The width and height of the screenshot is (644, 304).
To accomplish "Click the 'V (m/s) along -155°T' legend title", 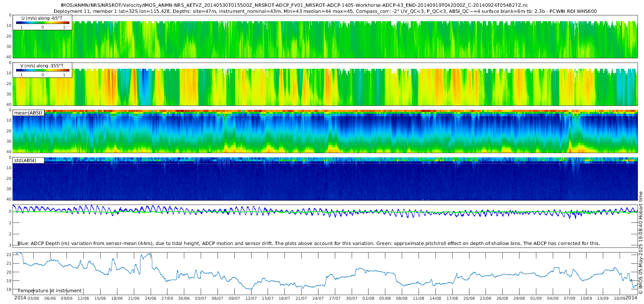I will click(42, 66).
